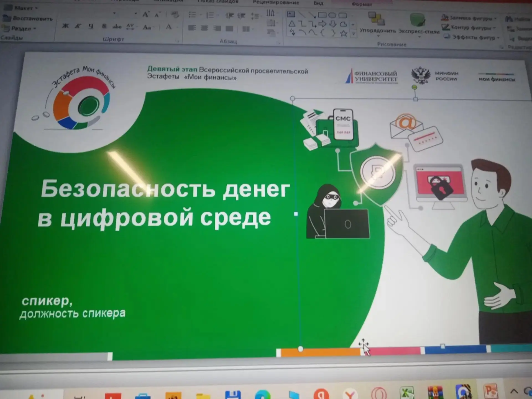Open the font size dropdown arrow
This screenshot has height=399, width=532.
coord(135,14)
